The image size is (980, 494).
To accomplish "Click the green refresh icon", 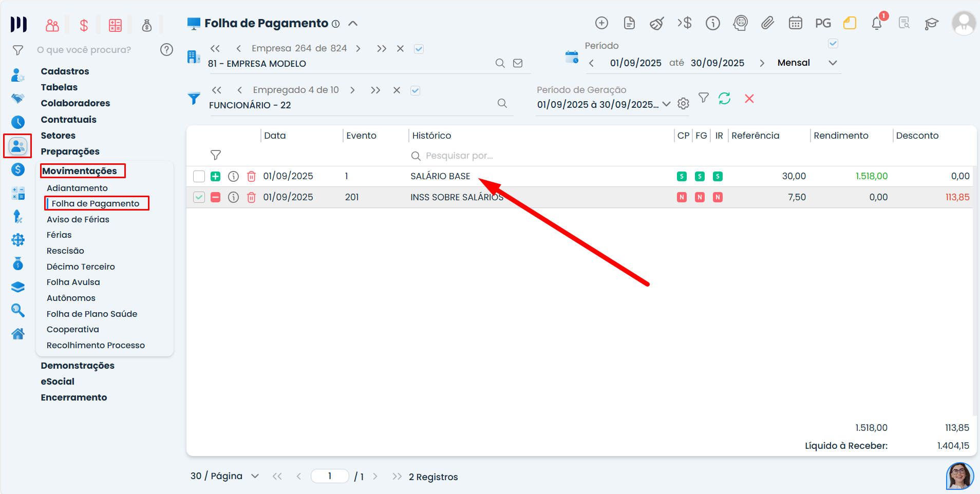I will pos(724,99).
